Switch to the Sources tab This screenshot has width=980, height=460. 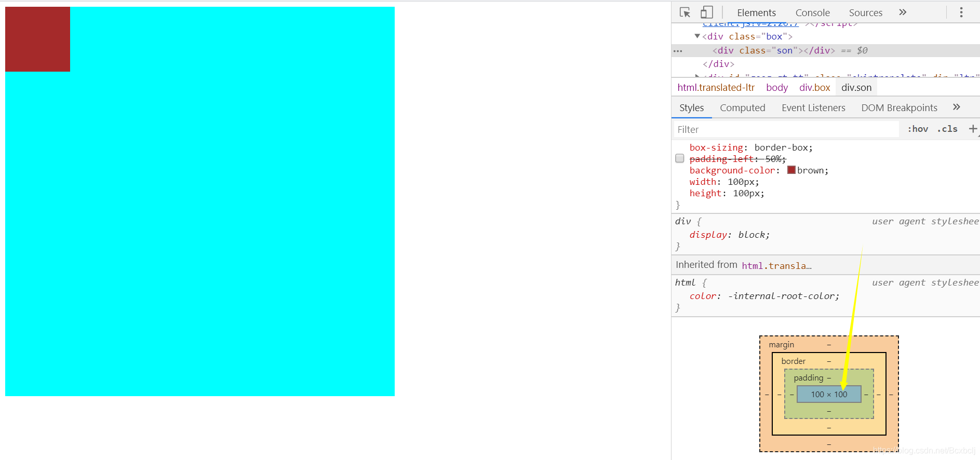tap(865, 13)
